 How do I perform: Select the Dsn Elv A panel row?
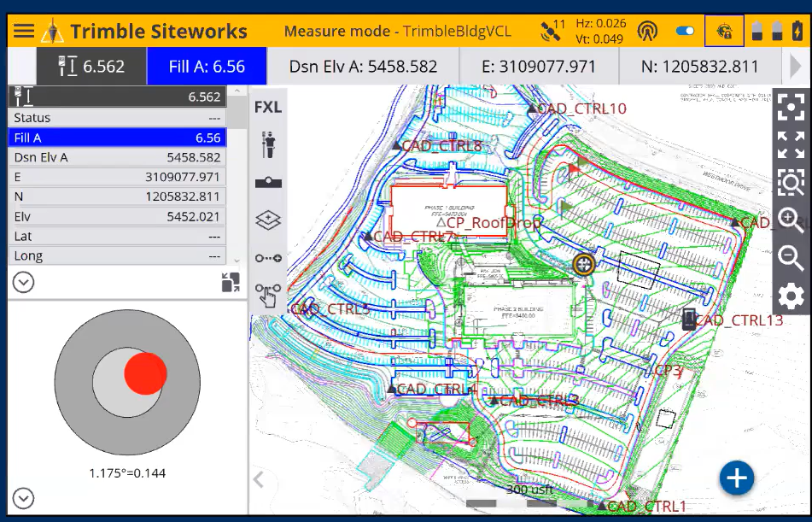117,157
